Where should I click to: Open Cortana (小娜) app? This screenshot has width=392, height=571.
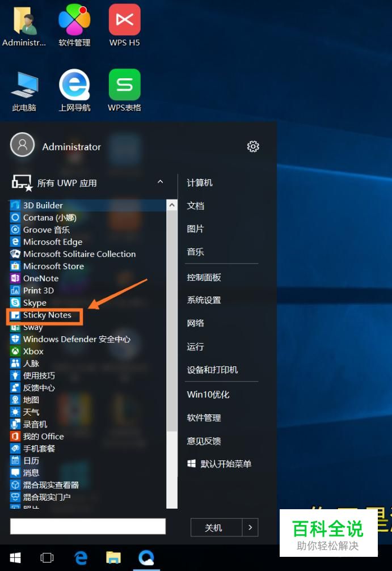tap(87, 217)
